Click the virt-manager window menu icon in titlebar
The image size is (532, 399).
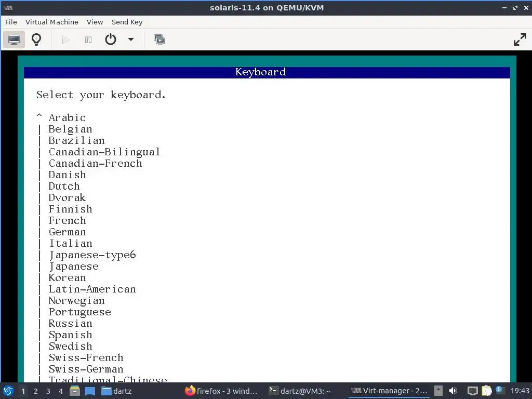(8, 7)
